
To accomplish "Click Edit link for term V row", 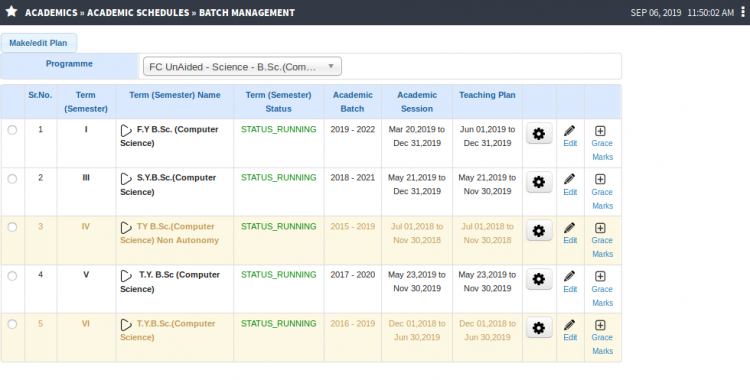I will pos(570,289).
